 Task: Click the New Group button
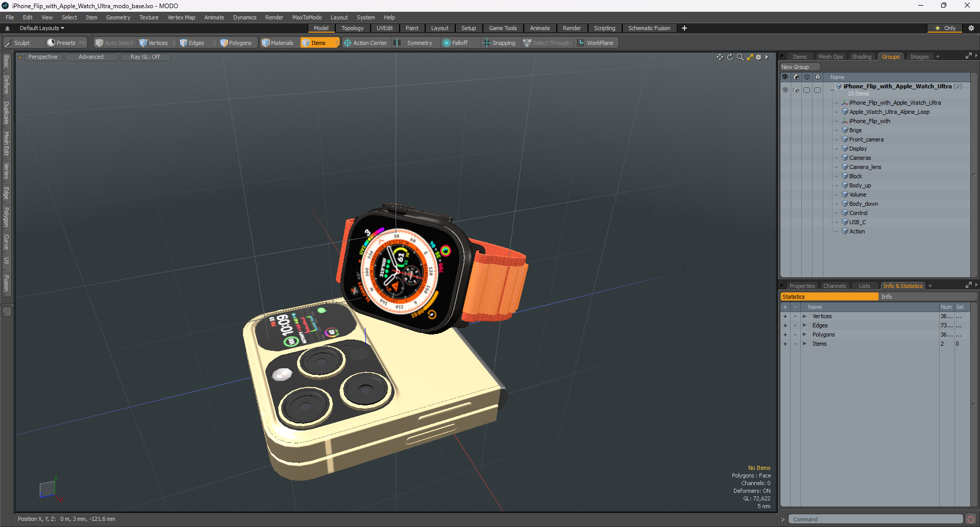pos(799,67)
